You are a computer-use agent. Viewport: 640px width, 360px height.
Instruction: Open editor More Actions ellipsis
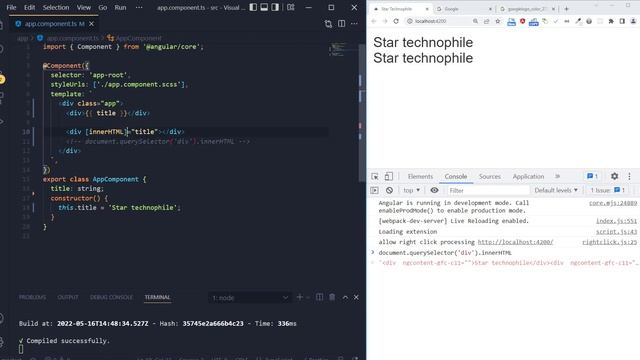[354, 24]
